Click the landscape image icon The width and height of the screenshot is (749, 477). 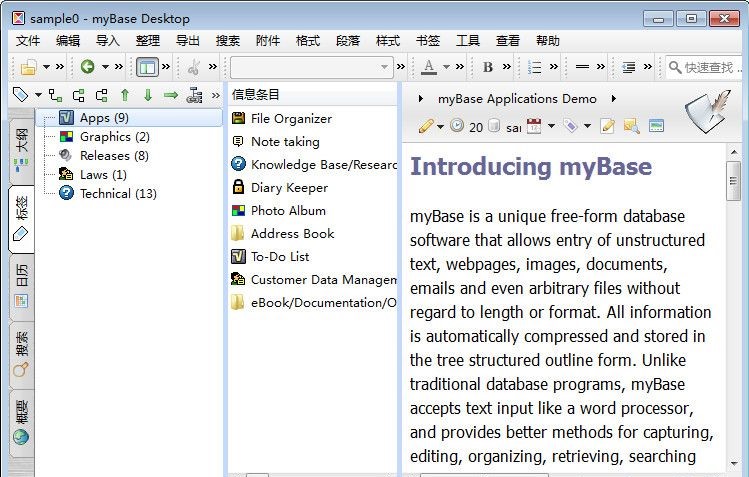coord(656,126)
